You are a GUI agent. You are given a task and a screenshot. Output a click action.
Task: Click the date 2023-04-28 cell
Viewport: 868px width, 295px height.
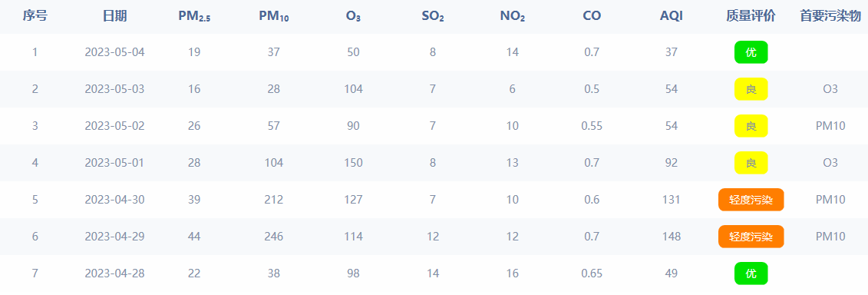tap(114, 273)
